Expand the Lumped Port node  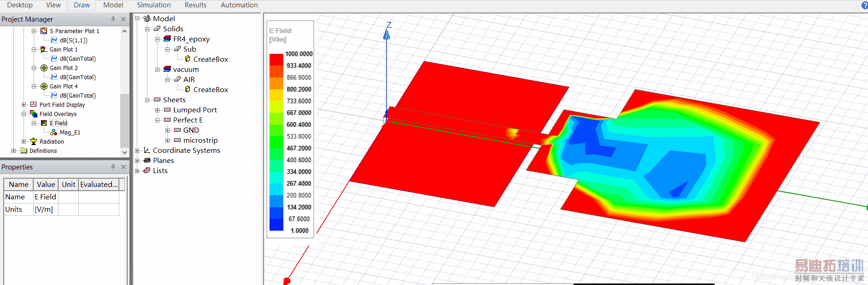click(x=158, y=110)
